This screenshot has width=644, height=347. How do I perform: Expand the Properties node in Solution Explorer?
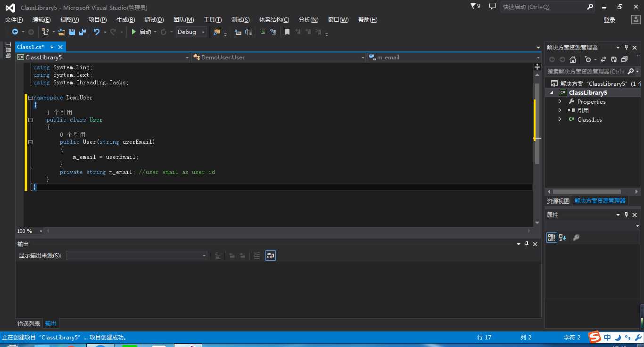[560, 101]
